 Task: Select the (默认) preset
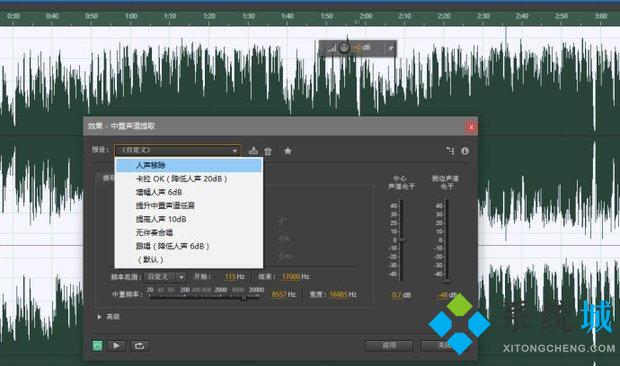tap(189, 260)
